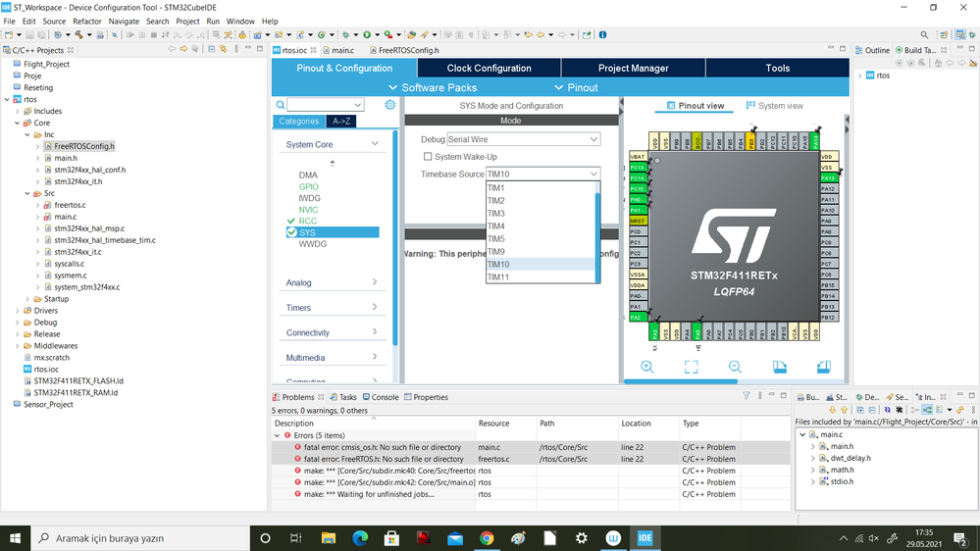The height and width of the screenshot is (551, 980).
Task: Expand the Software Packs menu
Action: point(433,87)
